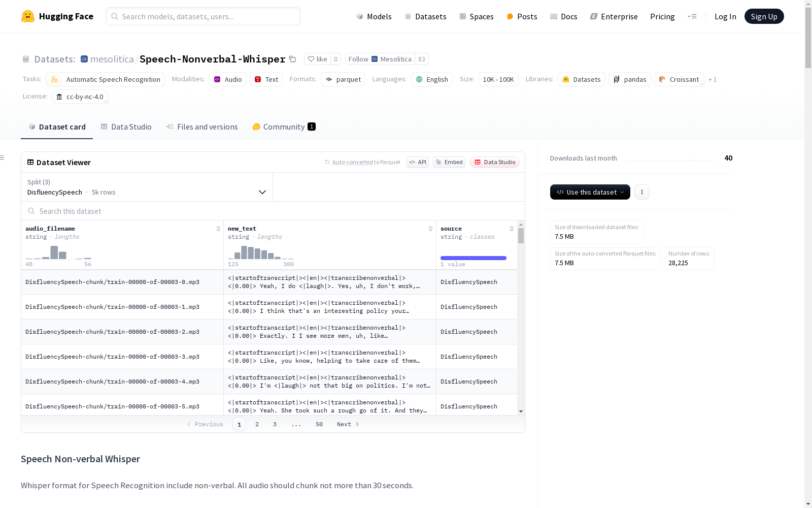Open the left sidebar table of contents icon
The height and width of the screenshot is (508, 812).
[x=2, y=157]
